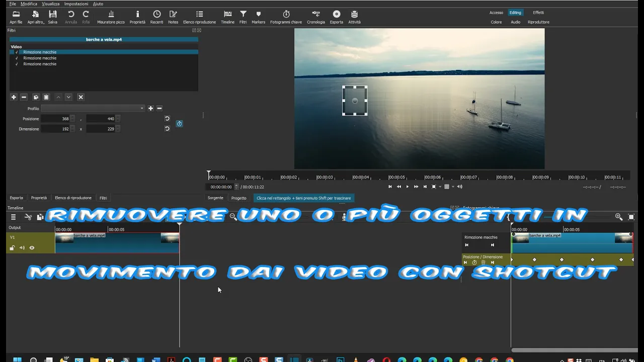Open the Misuratore picco panel
644x362 pixels.
point(111,17)
